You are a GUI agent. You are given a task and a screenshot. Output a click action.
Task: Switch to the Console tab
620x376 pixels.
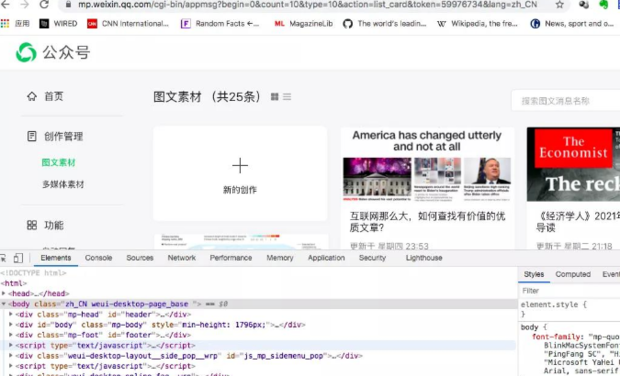(98, 258)
